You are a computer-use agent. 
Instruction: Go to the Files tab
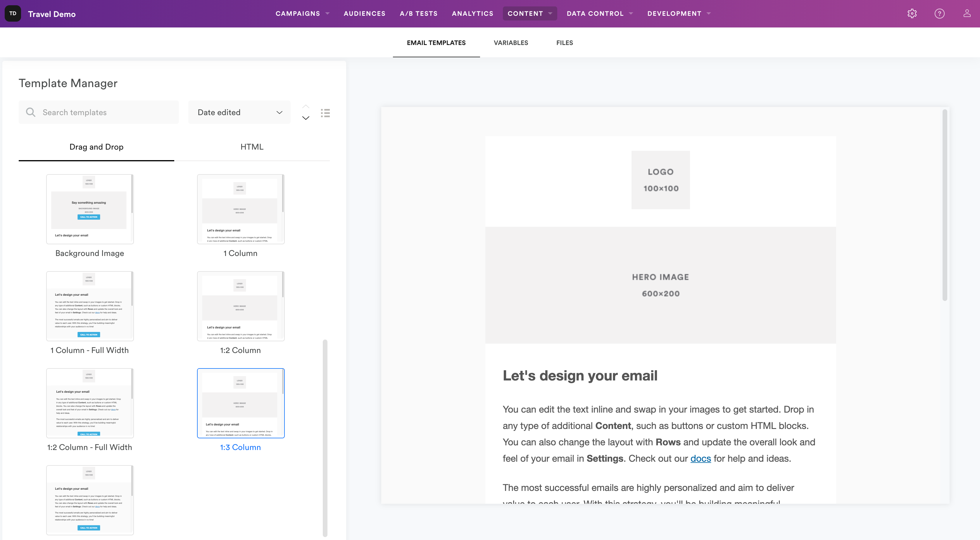564,43
